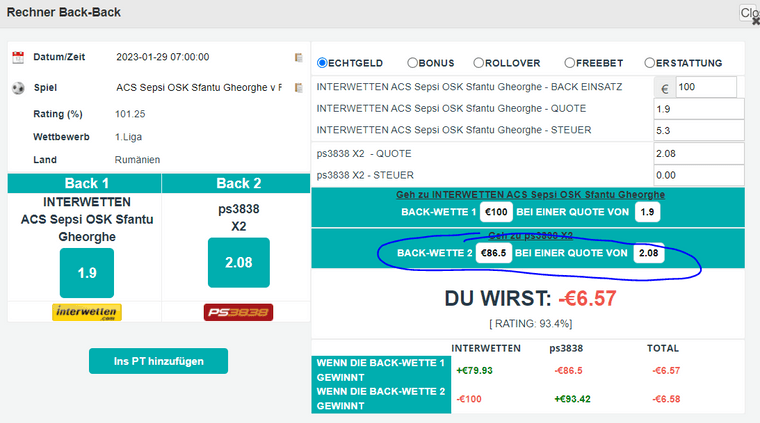Click the Back 2 column header
Viewport: 760px width, 423px height.
coord(236,183)
